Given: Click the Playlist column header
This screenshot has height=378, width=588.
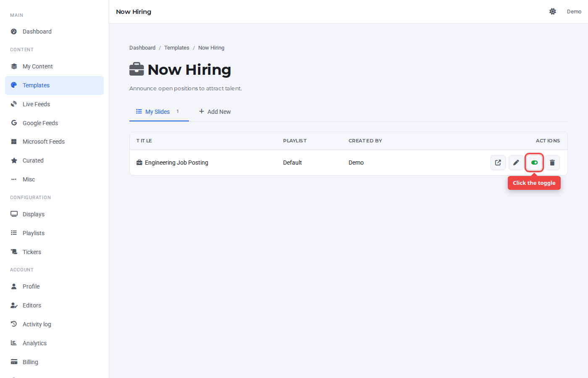Looking at the screenshot, I should (x=295, y=141).
